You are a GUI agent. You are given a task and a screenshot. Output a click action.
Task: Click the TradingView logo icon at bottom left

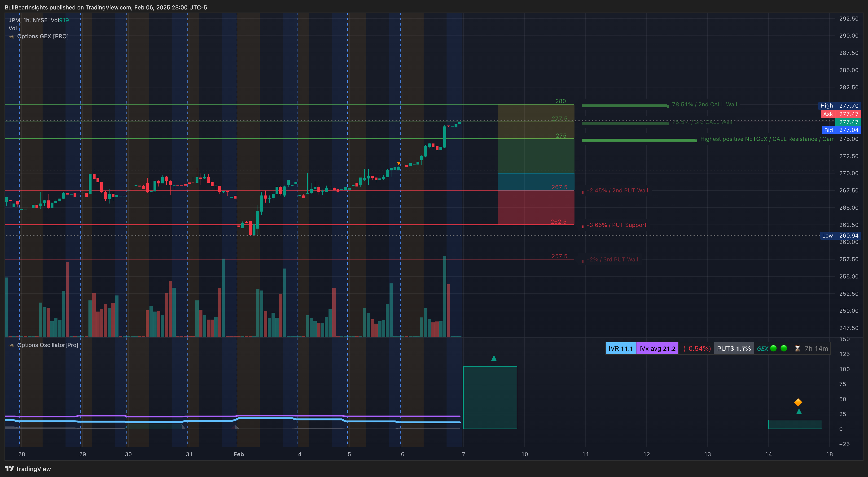coord(9,468)
